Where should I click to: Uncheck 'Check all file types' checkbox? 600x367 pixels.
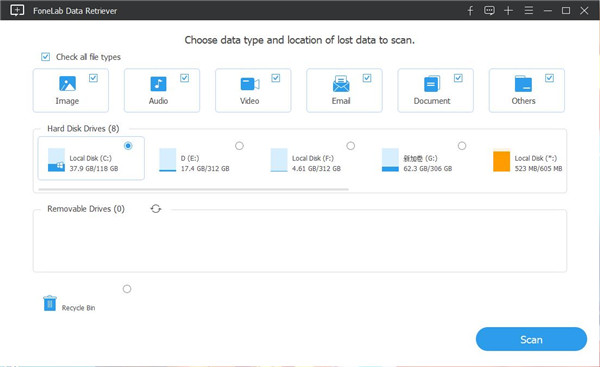coord(46,57)
